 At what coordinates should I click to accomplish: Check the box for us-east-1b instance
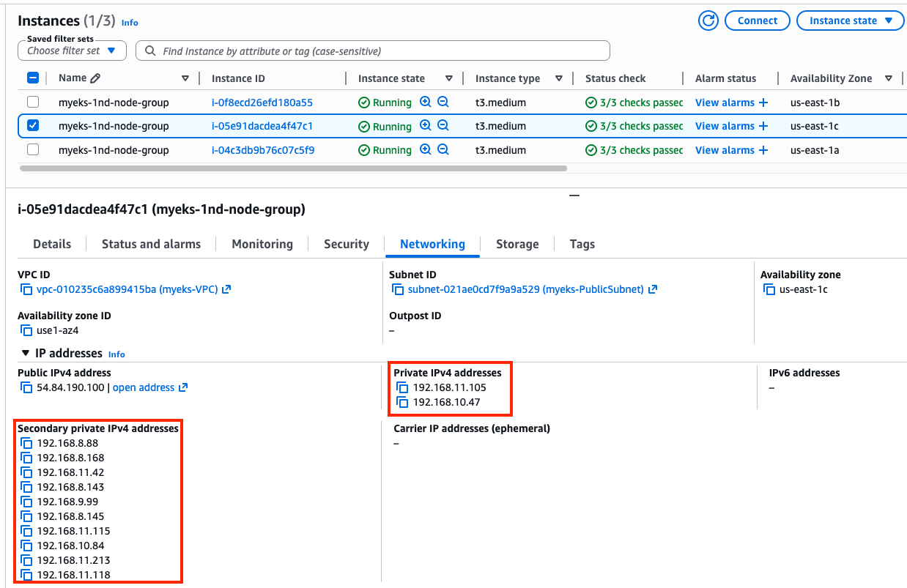[x=33, y=103]
